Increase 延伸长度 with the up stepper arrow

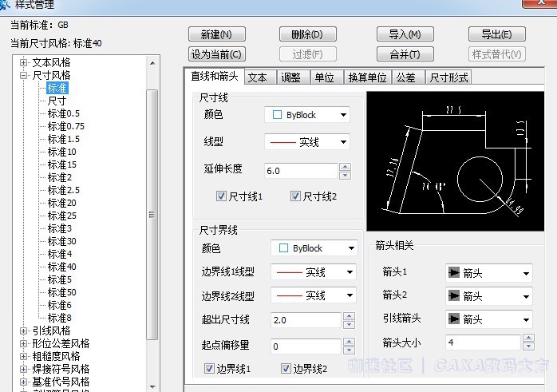point(345,167)
